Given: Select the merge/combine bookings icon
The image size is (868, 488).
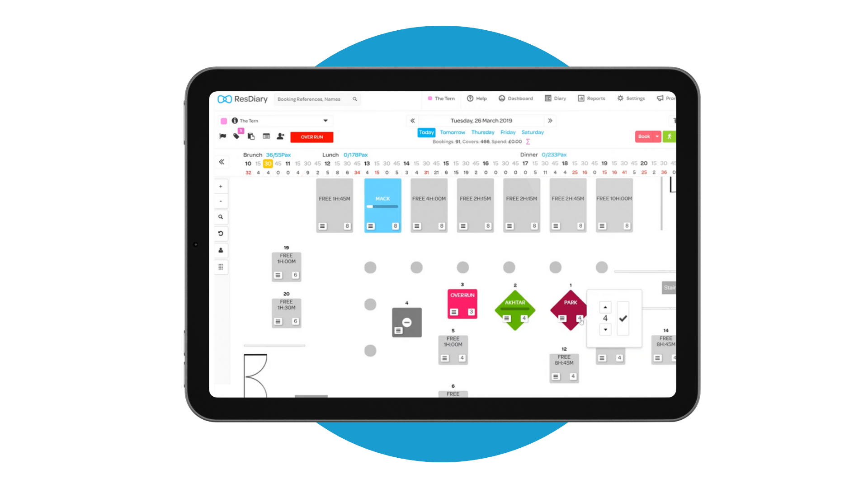Looking at the screenshot, I should [251, 136].
